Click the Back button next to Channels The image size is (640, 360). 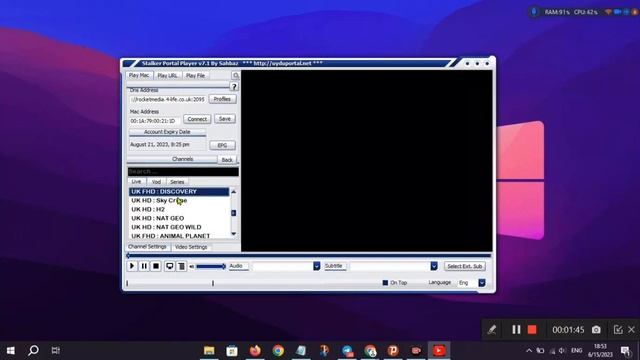(227, 160)
